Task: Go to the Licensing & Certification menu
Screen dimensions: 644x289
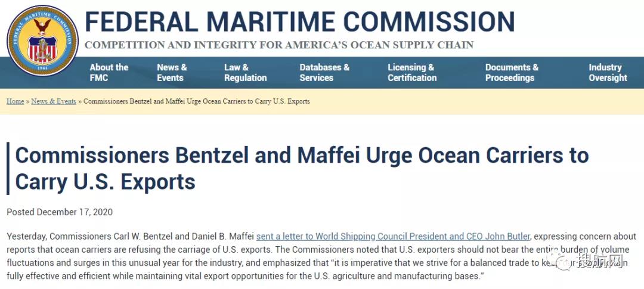Action: coord(412,73)
